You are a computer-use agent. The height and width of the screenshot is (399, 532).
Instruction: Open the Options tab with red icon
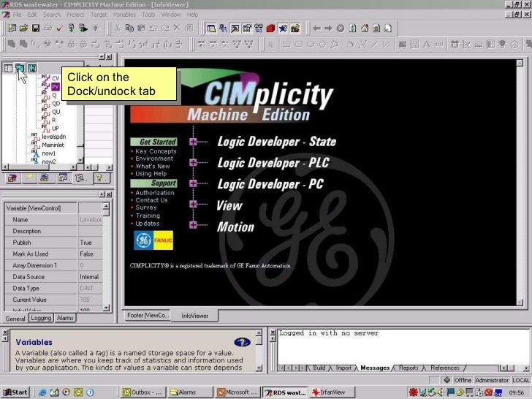point(12,178)
